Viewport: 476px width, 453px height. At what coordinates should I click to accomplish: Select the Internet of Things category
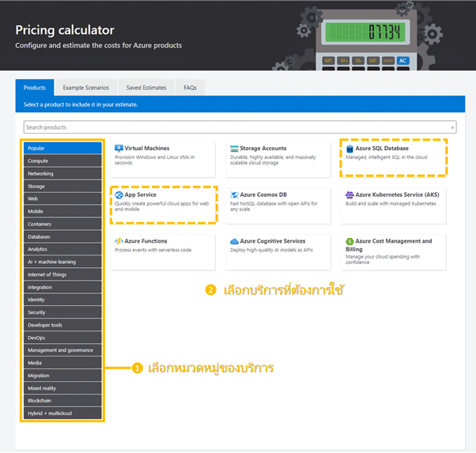click(62, 275)
